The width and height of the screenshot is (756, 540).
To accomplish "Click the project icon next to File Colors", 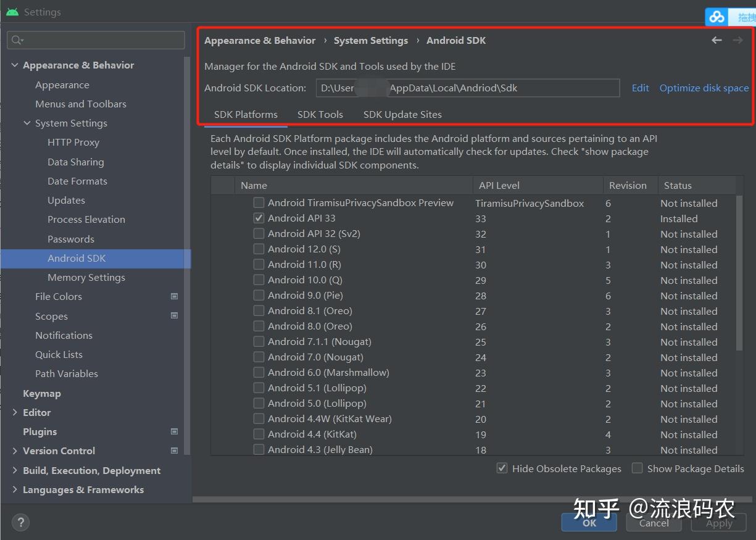I will (174, 296).
